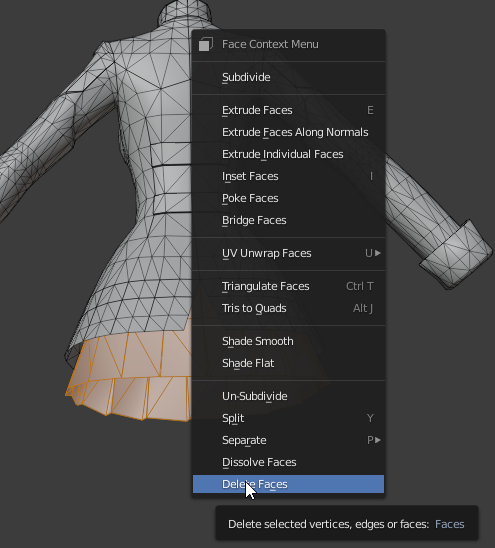
Task: Click the jacket's right sleeve cuff mesh
Action: (456, 255)
